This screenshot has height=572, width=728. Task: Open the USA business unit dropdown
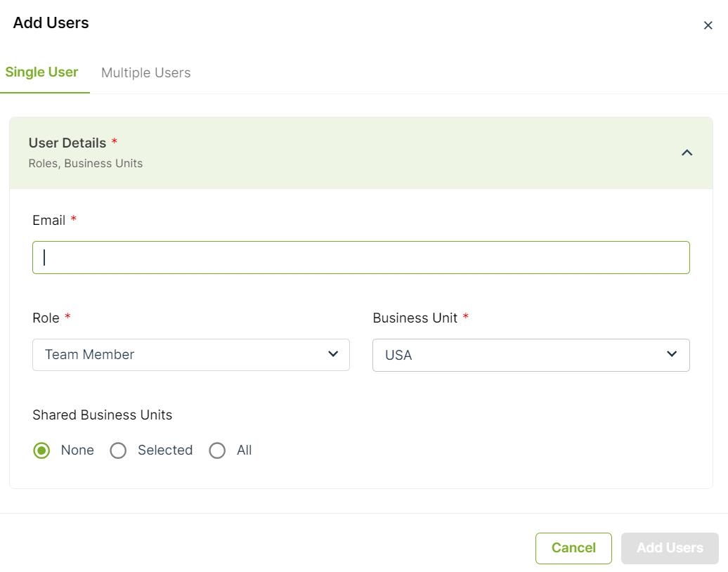coord(531,355)
